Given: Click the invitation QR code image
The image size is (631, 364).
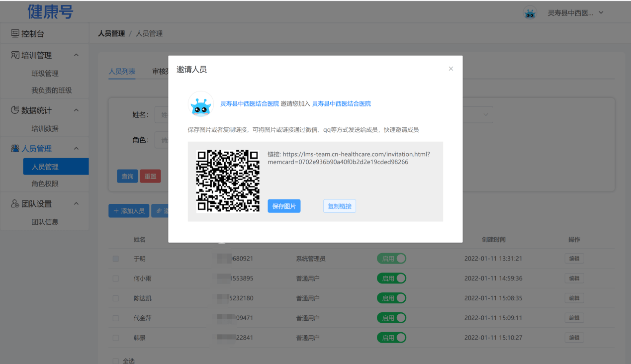Looking at the screenshot, I should point(228,181).
